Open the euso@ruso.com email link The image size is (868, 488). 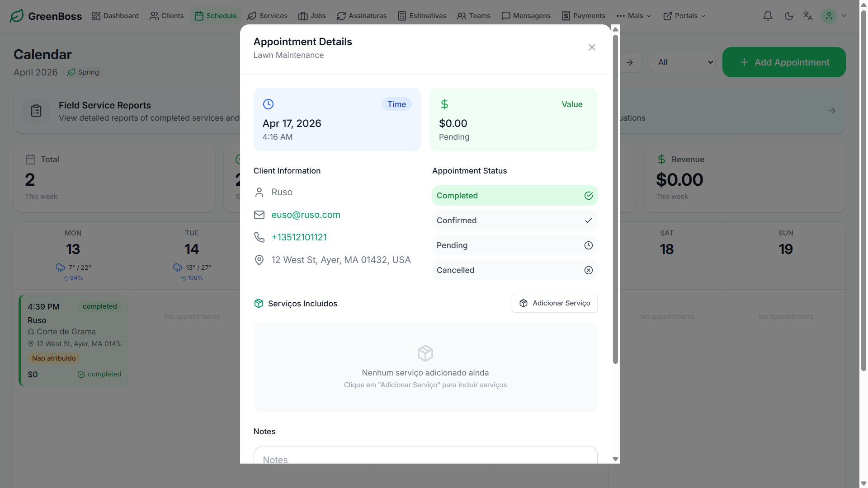tap(306, 215)
